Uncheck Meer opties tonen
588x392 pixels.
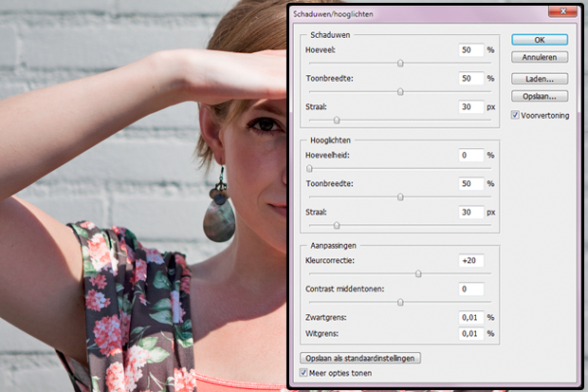303,374
